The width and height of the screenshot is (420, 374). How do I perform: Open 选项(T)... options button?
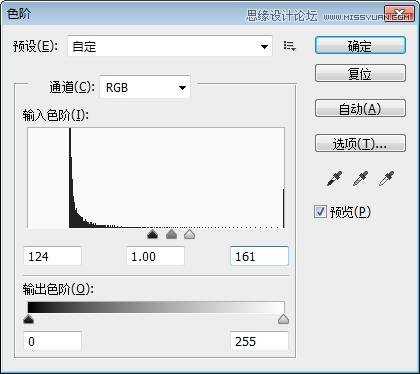tap(360, 143)
